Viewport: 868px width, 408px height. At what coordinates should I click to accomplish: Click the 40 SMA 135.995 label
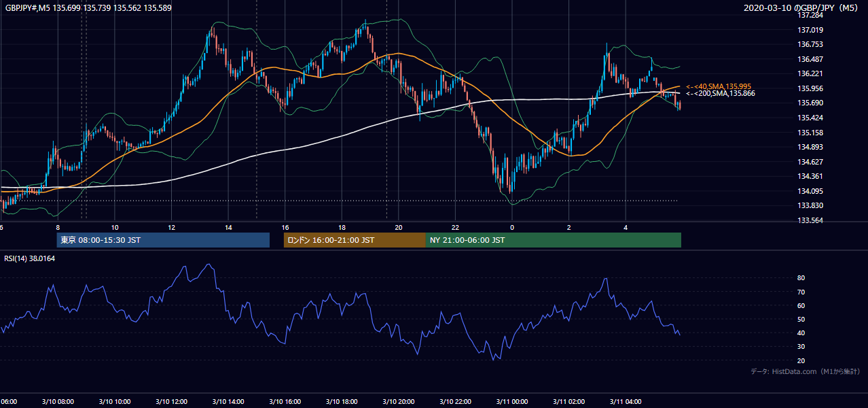tap(719, 86)
